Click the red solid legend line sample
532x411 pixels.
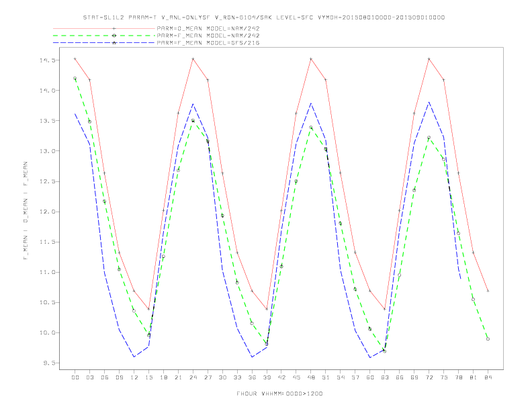[x=104, y=28]
